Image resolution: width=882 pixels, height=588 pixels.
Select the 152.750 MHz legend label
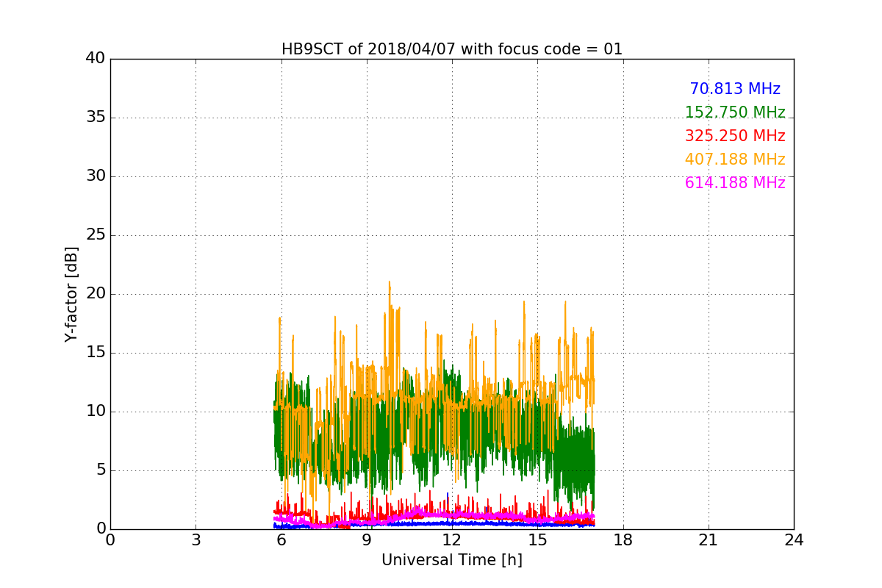point(735,112)
